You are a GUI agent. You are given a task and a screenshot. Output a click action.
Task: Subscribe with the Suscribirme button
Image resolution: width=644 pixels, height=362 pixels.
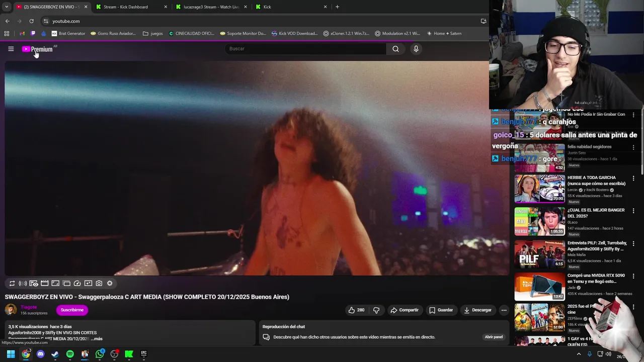tap(72, 310)
